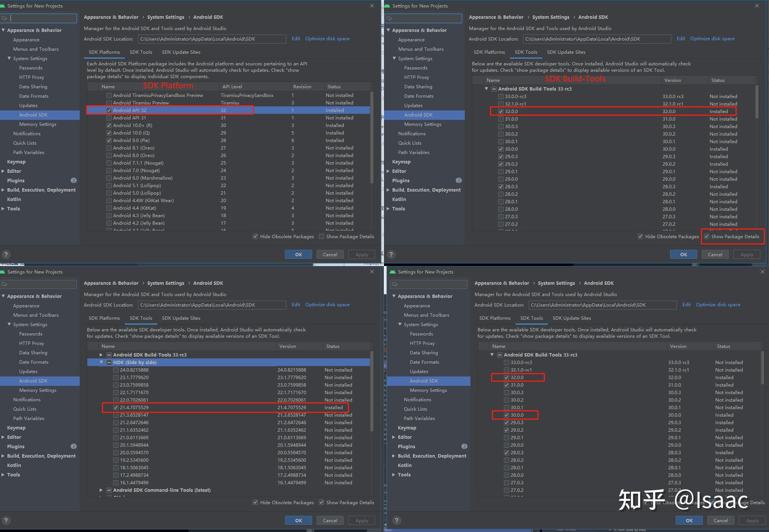Check the Android 8.1 (Oreo) platform checkbox
Viewport: 769px width, 532px height.
click(109, 148)
